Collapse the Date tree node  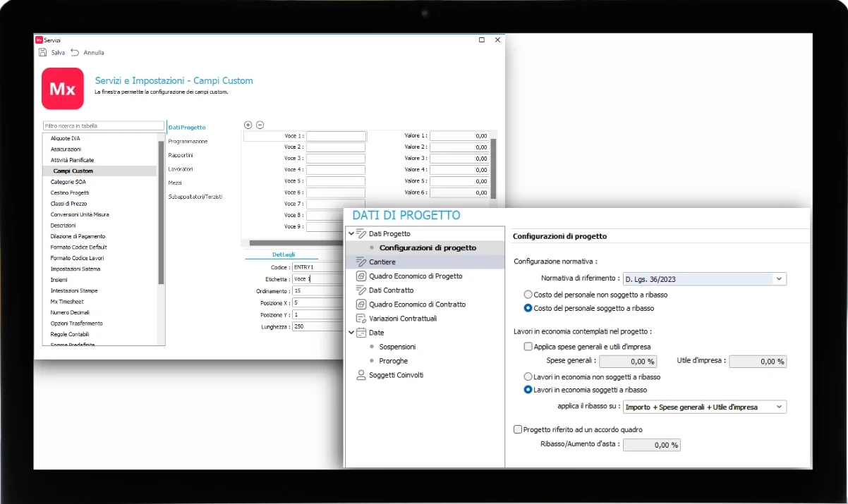[351, 333]
